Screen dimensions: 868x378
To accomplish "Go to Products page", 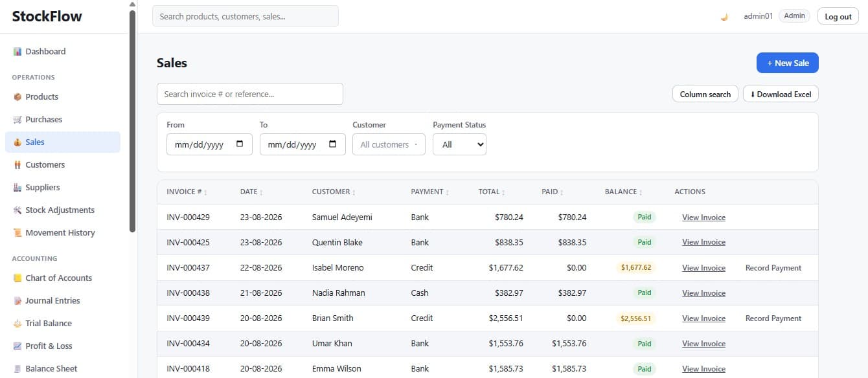I will pos(63,97).
